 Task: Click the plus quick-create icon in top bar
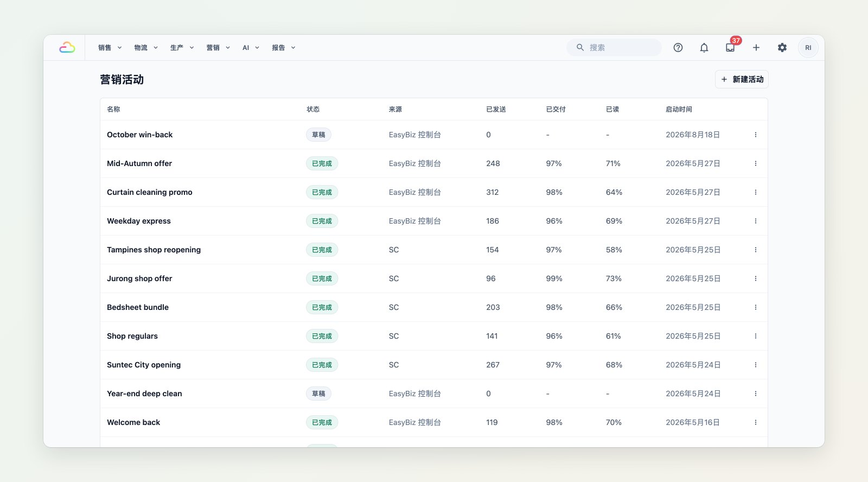click(x=756, y=48)
